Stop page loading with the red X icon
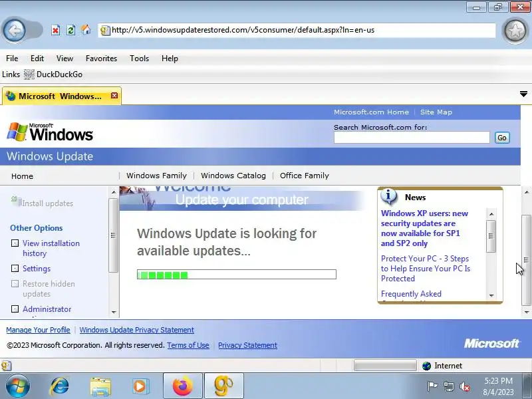This screenshot has width=532, height=399. point(55,30)
